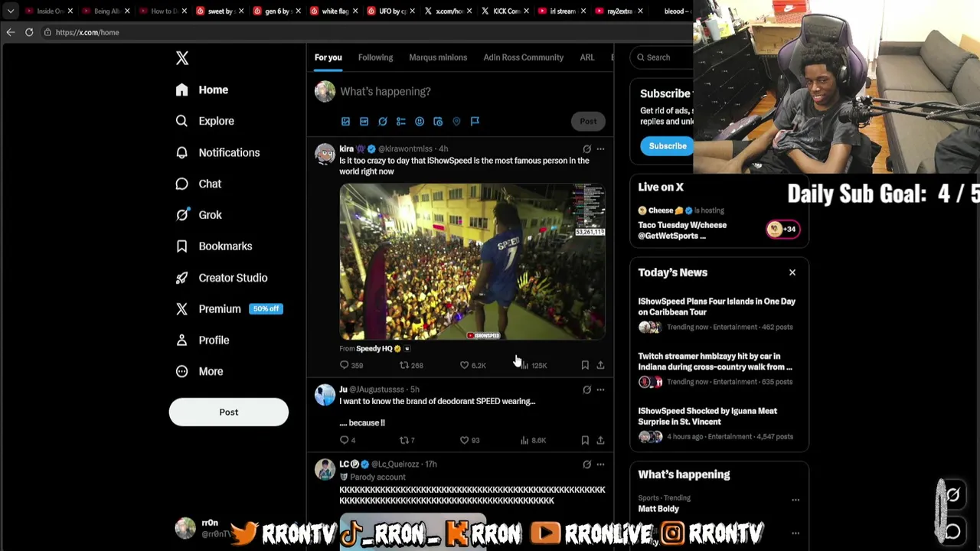Close the Today's News panel
Screen dimensions: 980x551
[x=792, y=272]
